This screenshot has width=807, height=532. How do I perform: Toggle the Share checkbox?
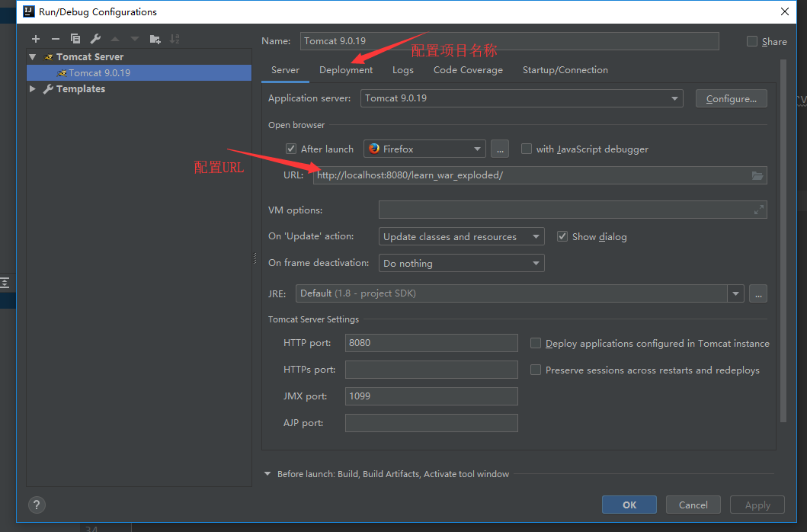[752, 41]
